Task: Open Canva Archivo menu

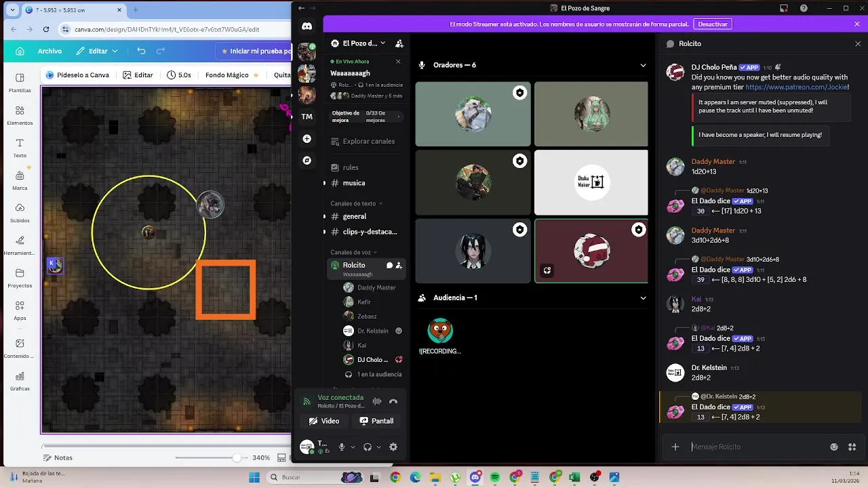Action: point(50,51)
